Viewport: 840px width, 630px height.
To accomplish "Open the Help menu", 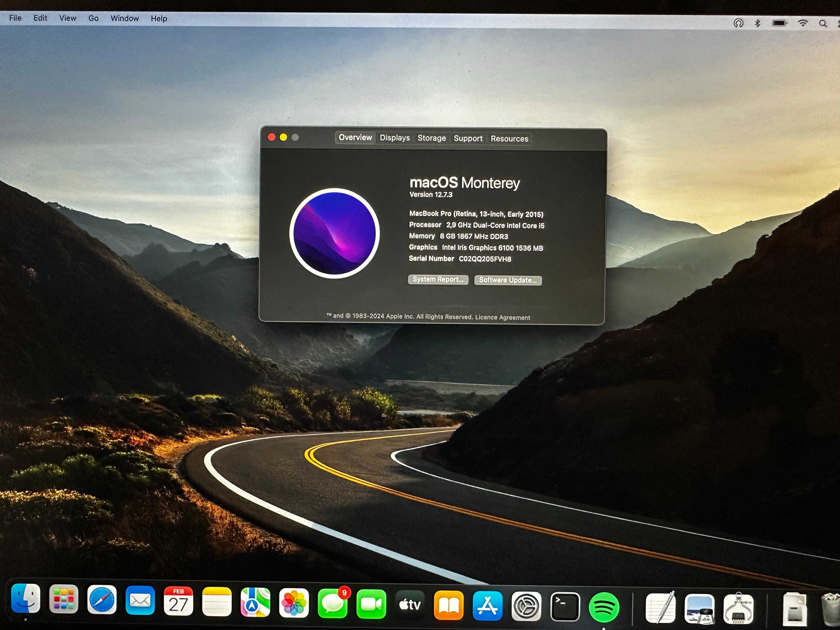I will pyautogui.click(x=159, y=19).
